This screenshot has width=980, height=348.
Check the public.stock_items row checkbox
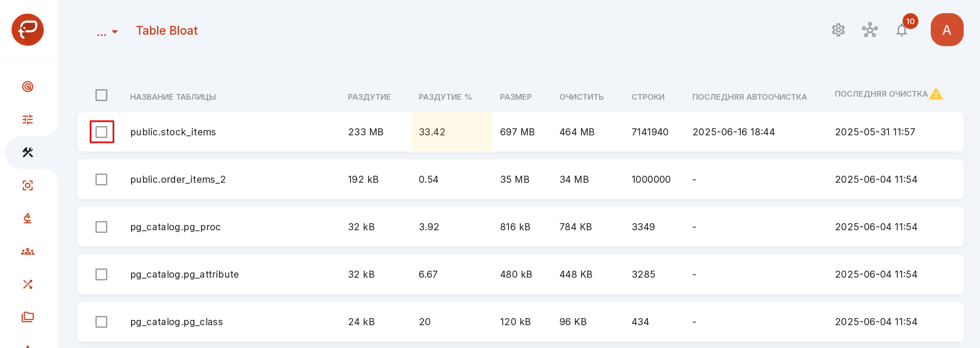[x=101, y=132]
